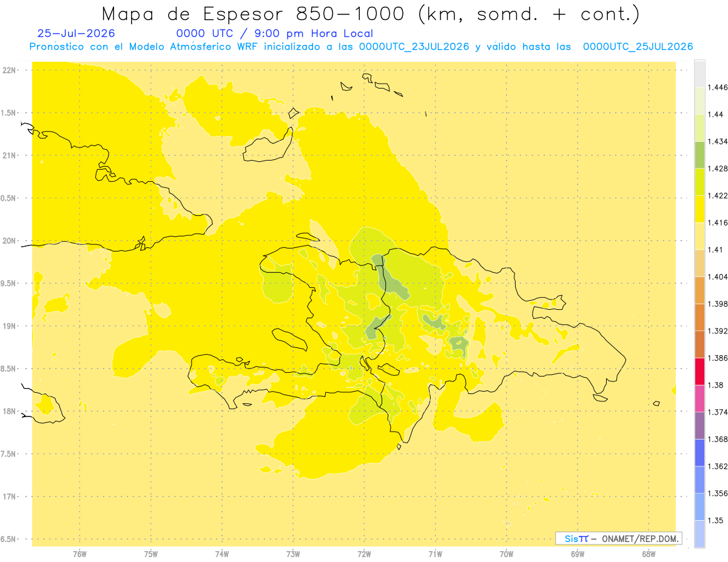Image resolution: width=728 pixels, height=562 pixels.
Task: Click the legend value 1.434
Action: [717, 141]
